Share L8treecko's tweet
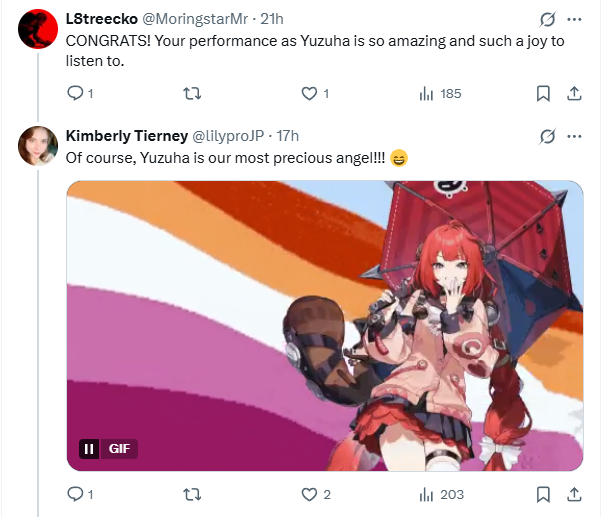 click(x=574, y=93)
